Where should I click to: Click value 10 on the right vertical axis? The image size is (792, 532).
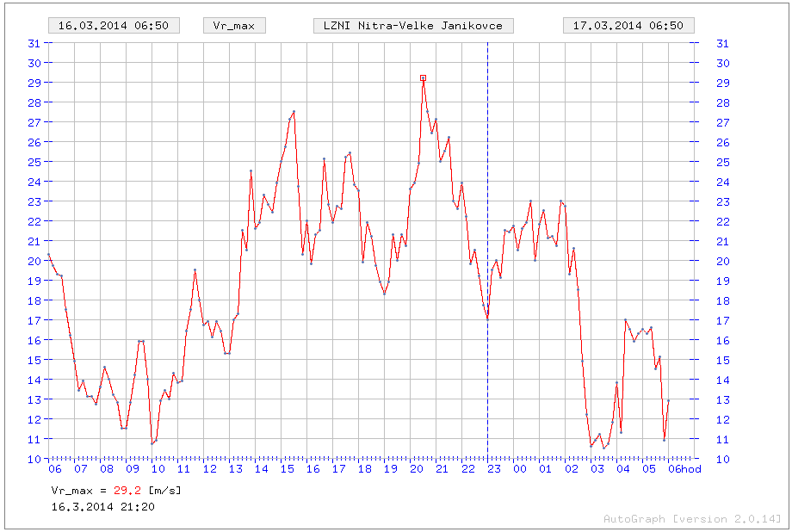[722, 459]
